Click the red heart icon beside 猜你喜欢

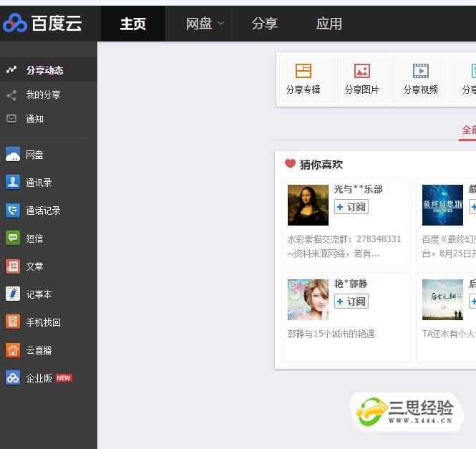coord(290,164)
